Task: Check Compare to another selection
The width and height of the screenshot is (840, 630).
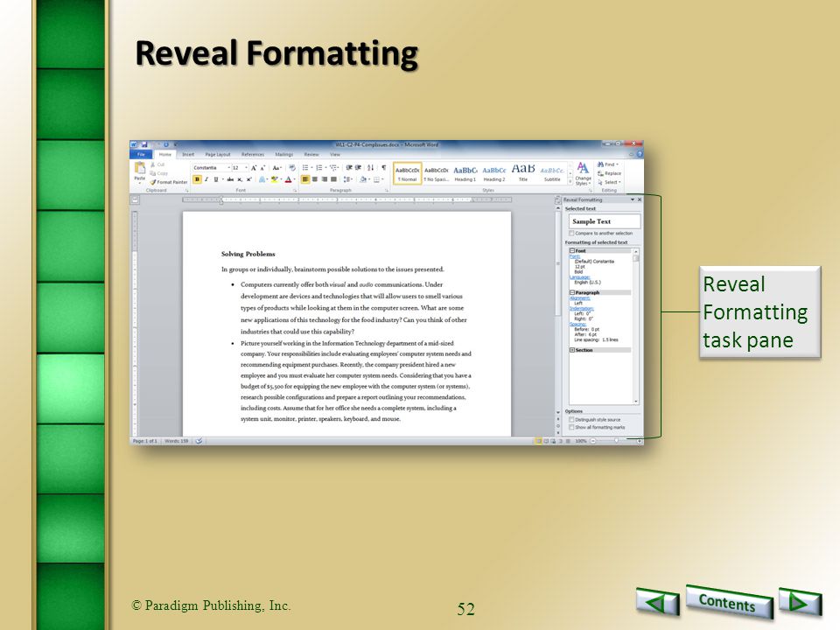Action: pyautogui.click(x=571, y=233)
